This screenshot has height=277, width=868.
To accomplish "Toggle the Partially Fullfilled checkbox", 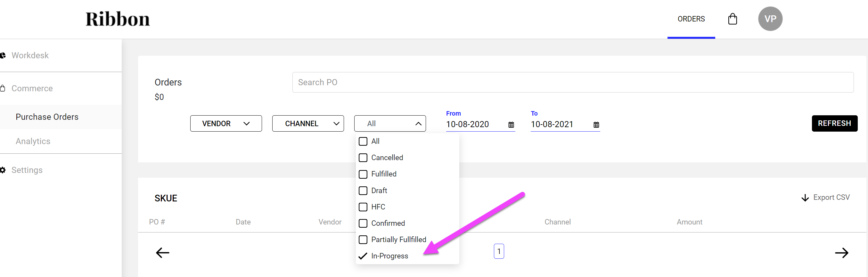I will click(363, 240).
